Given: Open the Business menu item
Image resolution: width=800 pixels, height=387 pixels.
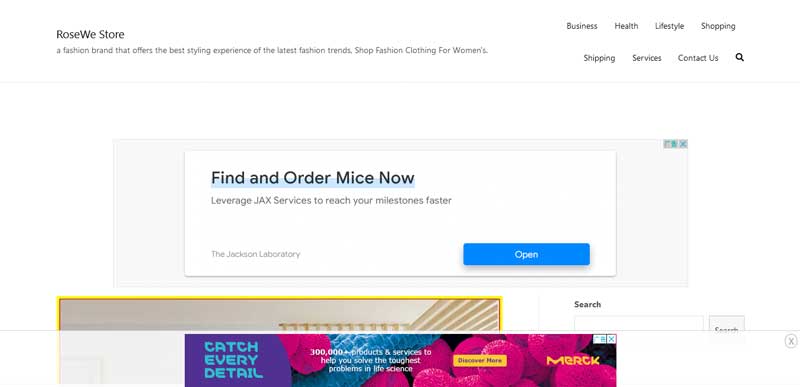Looking at the screenshot, I should click(582, 26).
